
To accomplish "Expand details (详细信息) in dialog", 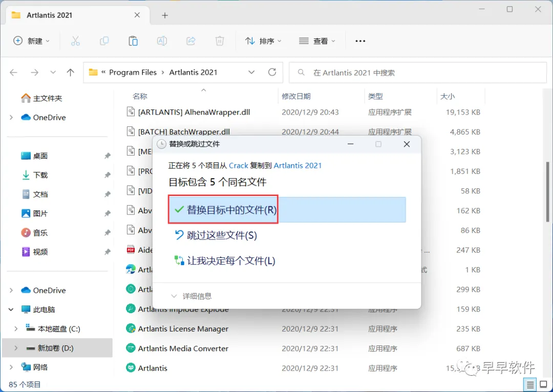I will point(191,296).
